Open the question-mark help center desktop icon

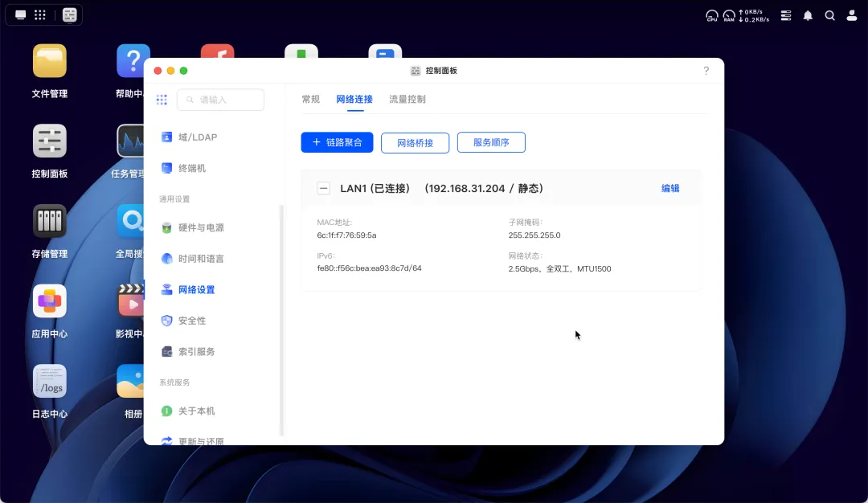133,61
